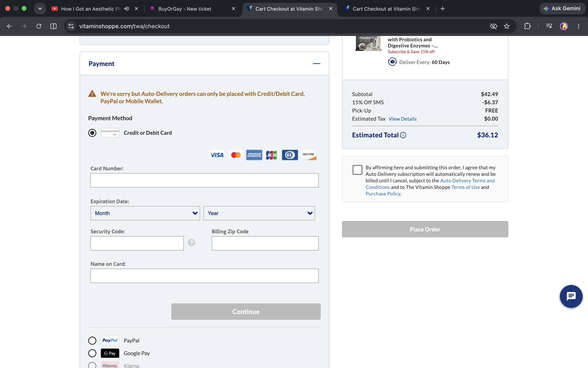588x368 pixels.
Task: Open the media controls icon
Action: click(549, 26)
